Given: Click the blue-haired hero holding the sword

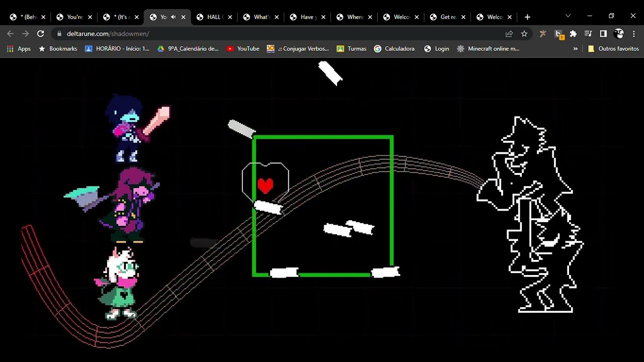Looking at the screenshot, I should pyautogui.click(x=137, y=128).
